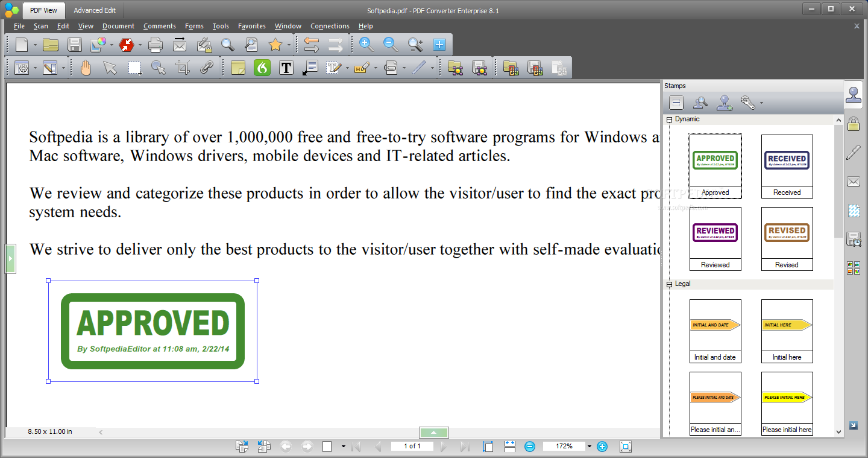Viewport: 868px width, 458px height.
Task: Click the Link chain tool
Action: click(207, 68)
